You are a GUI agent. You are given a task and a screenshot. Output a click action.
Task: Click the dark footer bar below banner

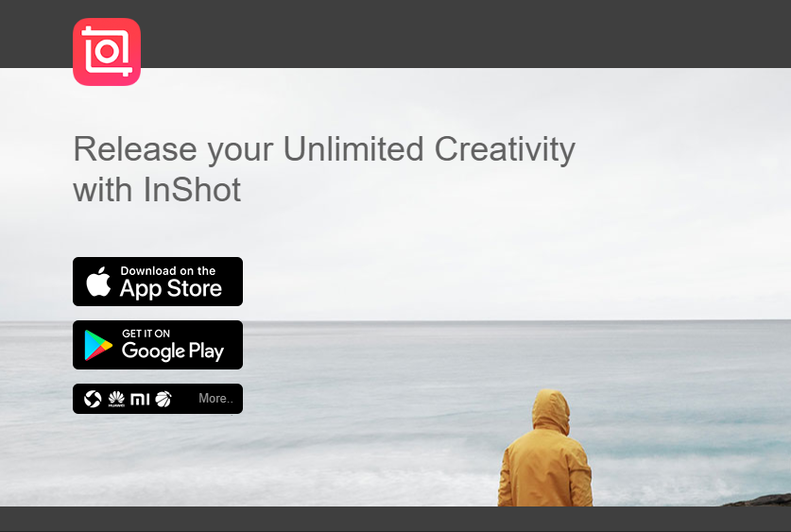(x=395, y=519)
